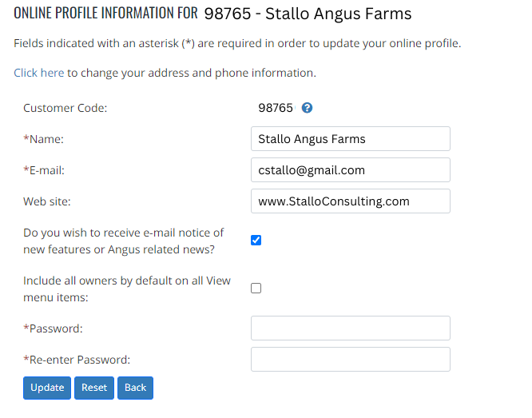Click the Reset button
Image resolution: width=532 pixels, height=418 pixels.
coord(94,388)
